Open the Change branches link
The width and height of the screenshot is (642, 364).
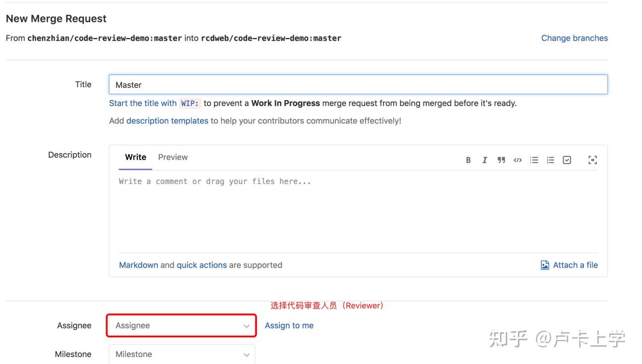(x=574, y=38)
